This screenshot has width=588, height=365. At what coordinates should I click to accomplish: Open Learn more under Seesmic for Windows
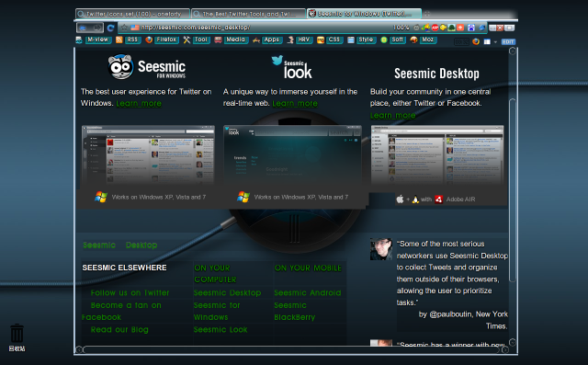coord(139,104)
